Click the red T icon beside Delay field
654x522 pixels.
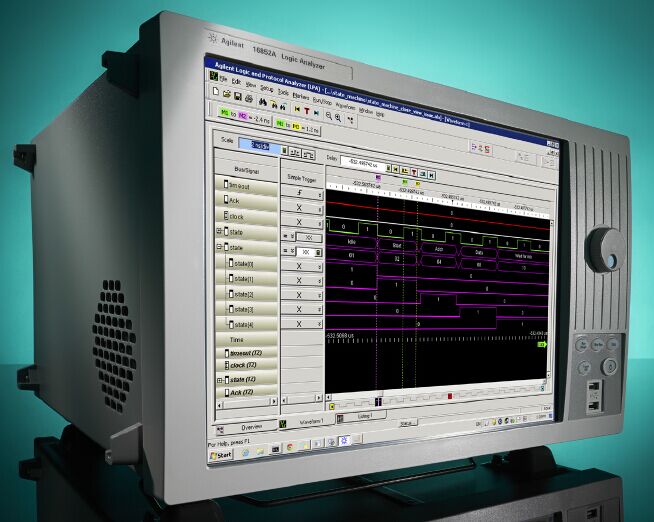click(x=414, y=171)
